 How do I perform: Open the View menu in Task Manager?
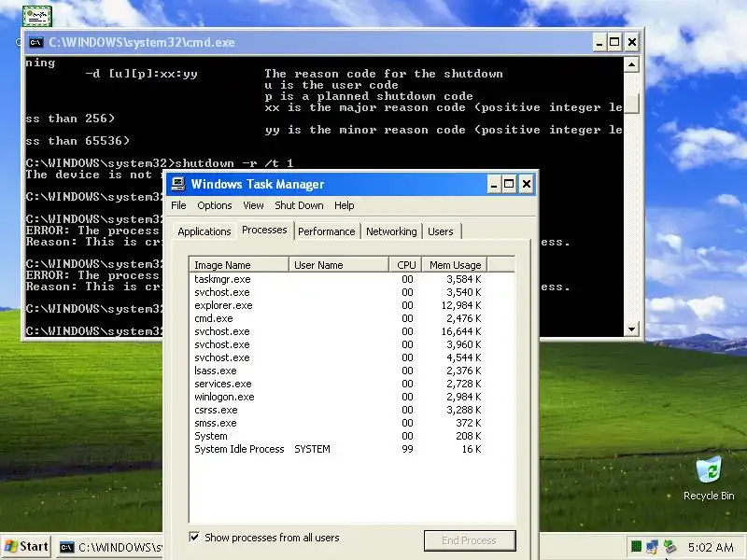click(253, 205)
